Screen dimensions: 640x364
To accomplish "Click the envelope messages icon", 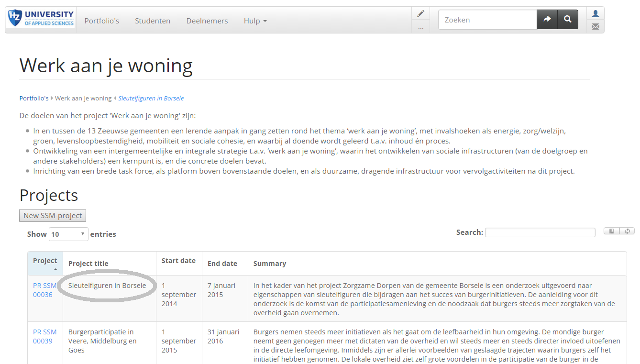I will pos(595,26).
